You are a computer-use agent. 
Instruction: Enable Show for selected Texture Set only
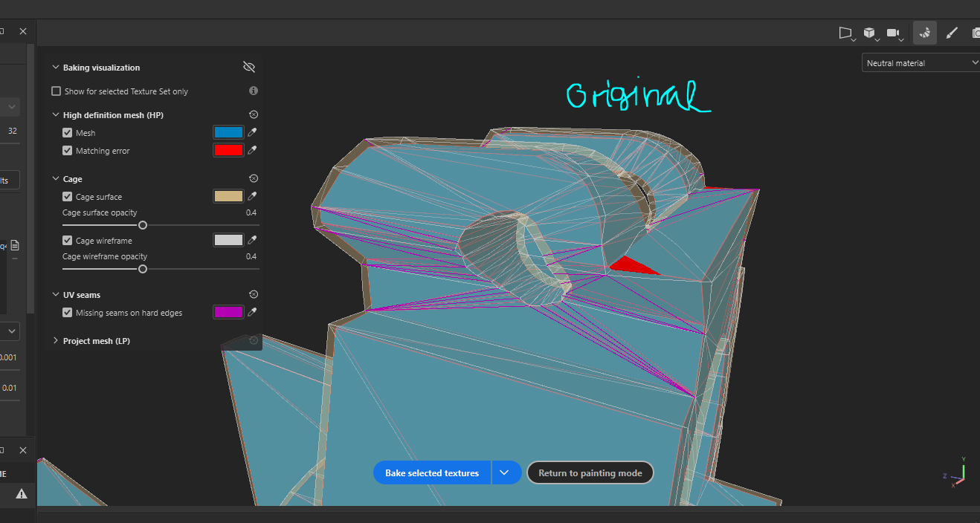tap(56, 91)
